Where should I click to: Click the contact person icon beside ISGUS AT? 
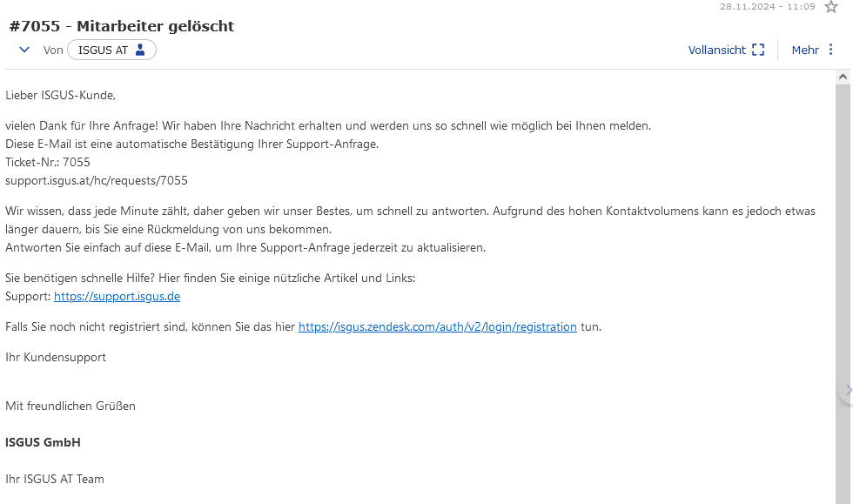pyautogui.click(x=140, y=50)
